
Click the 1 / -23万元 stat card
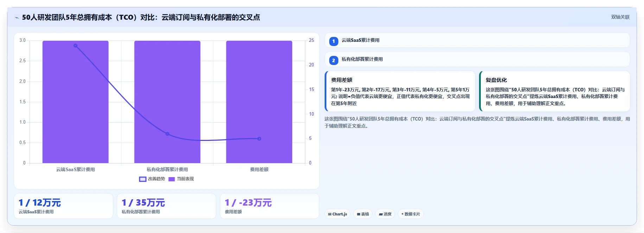[269, 206]
